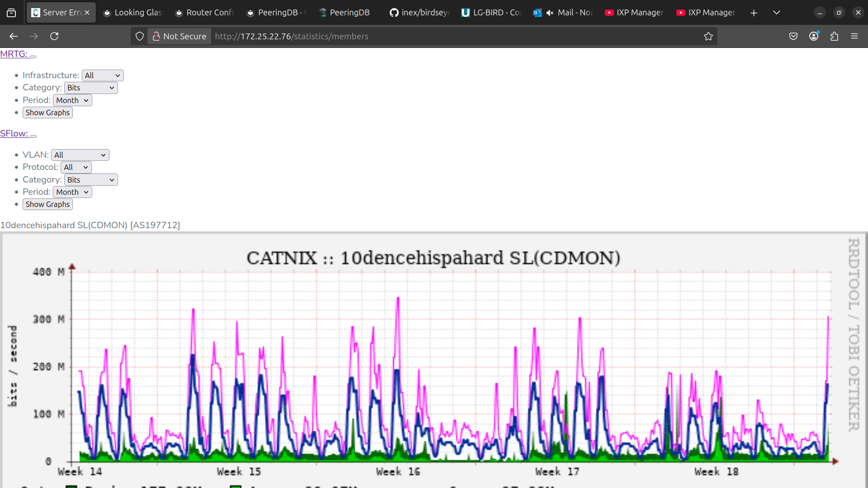List all open tabs

(777, 13)
